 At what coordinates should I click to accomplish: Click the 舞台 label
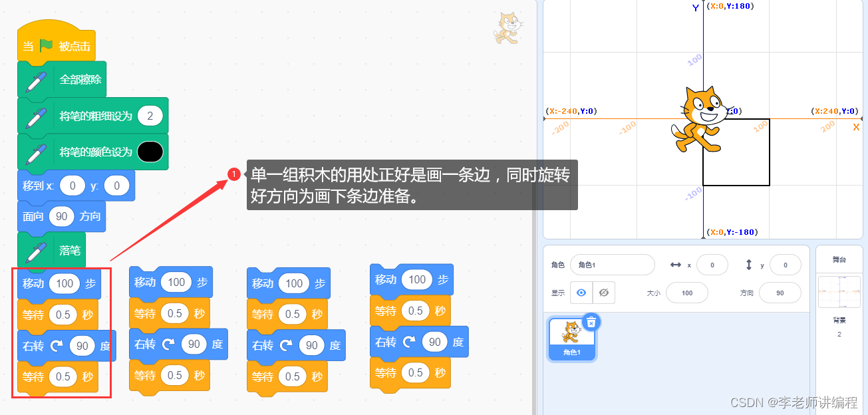pos(839,259)
